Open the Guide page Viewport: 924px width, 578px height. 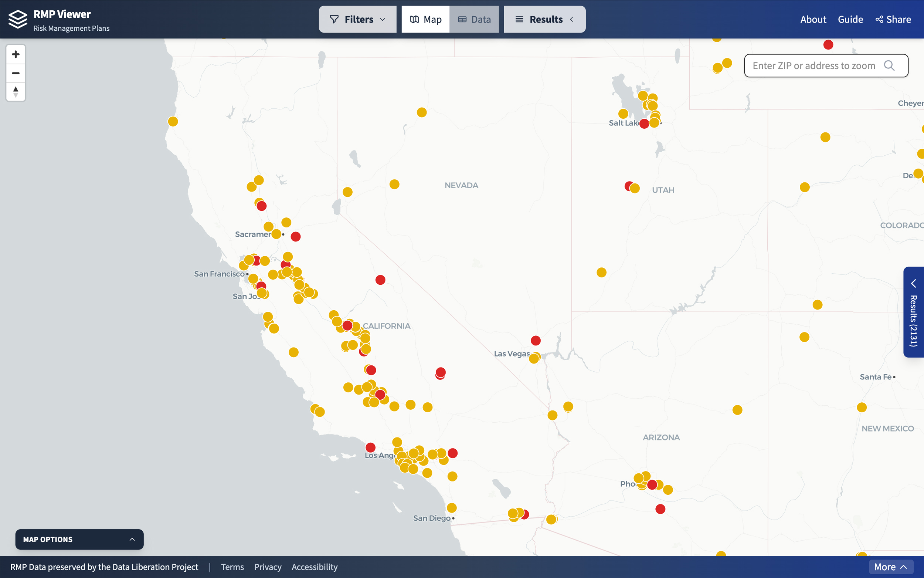851,19
